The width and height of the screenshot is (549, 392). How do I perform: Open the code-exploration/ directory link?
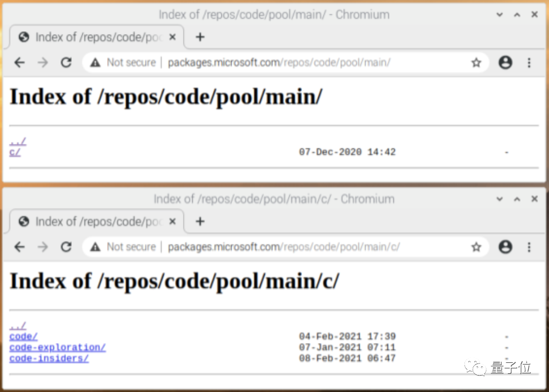coord(58,348)
